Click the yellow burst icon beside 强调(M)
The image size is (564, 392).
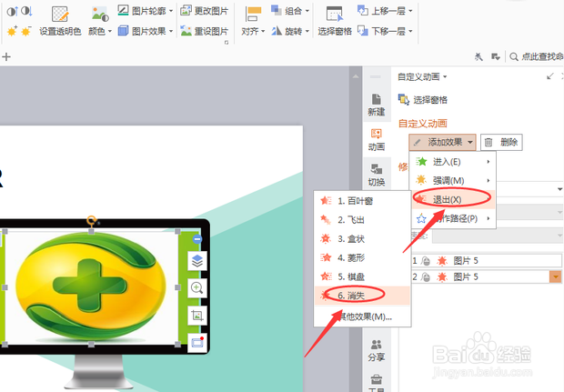point(421,180)
